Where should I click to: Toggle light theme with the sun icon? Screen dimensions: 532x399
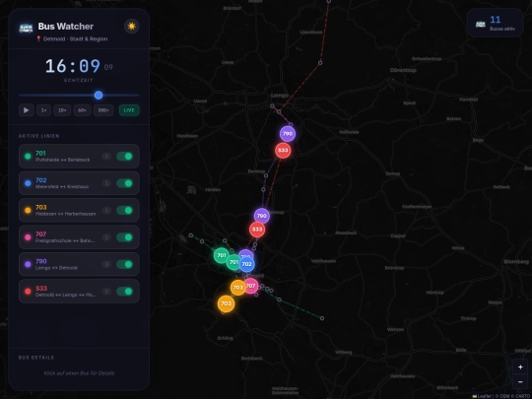pos(131,27)
